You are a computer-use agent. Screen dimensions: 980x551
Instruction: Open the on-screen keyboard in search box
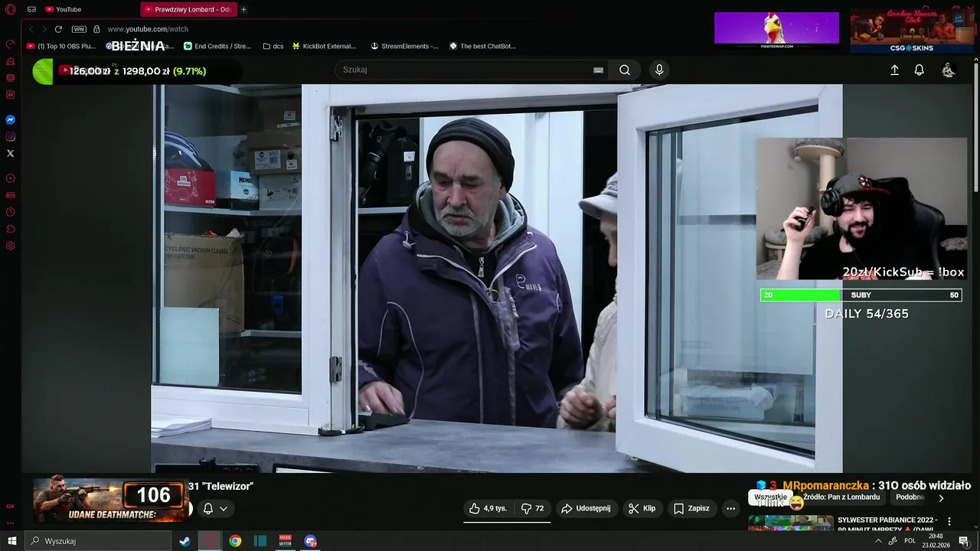598,70
